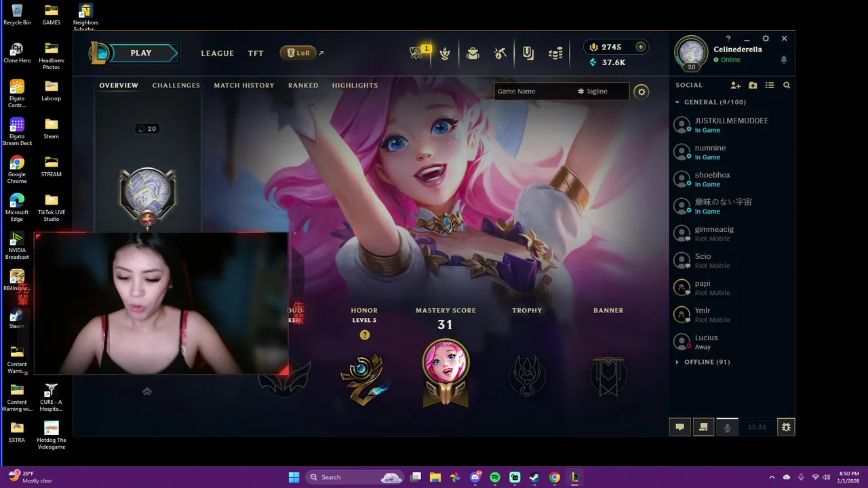Open the Collection backpack icon
The height and width of the screenshot is (488, 868).
(x=473, y=53)
